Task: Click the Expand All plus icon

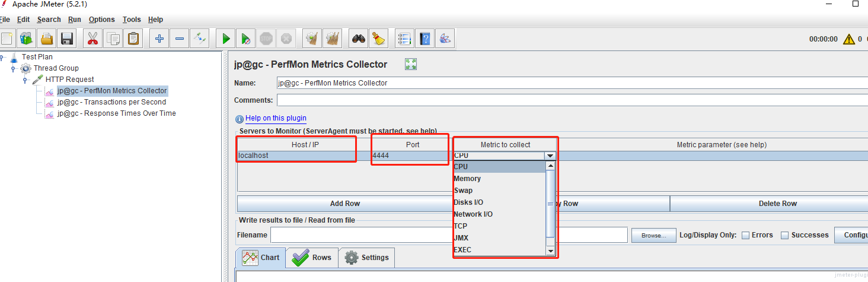Action: [x=159, y=39]
